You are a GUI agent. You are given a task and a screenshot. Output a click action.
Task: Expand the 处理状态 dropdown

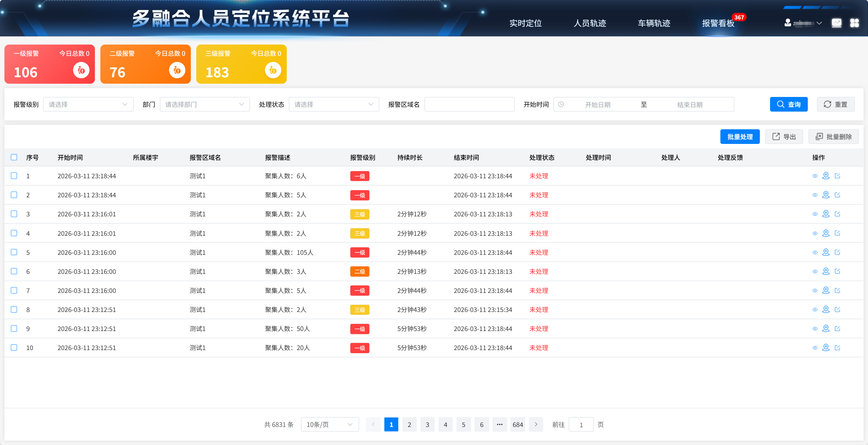click(x=334, y=104)
